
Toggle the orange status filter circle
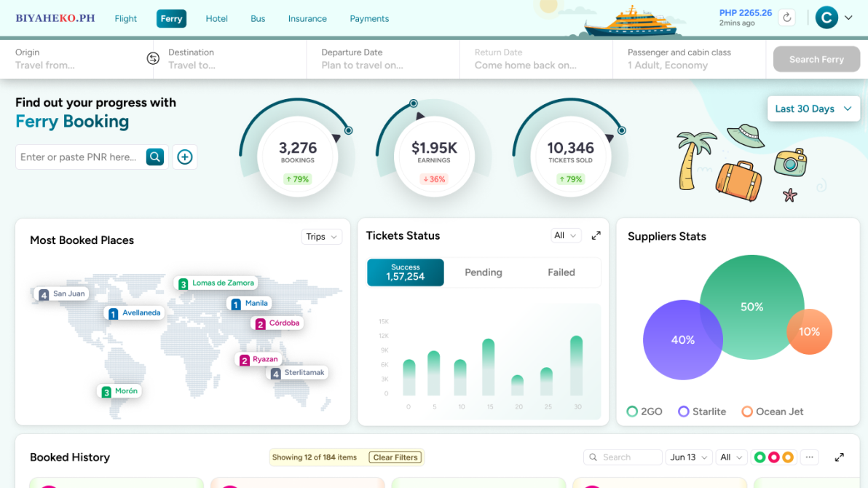[787, 457]
